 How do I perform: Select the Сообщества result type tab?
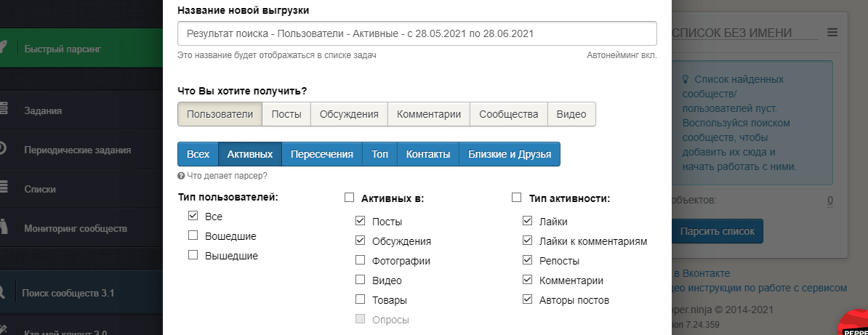(x=508, y=114)
